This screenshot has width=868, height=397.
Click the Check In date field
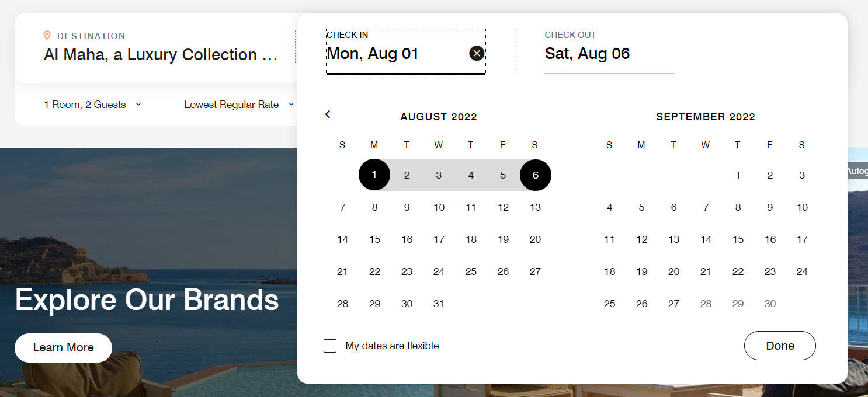click(x=406, y=51)
